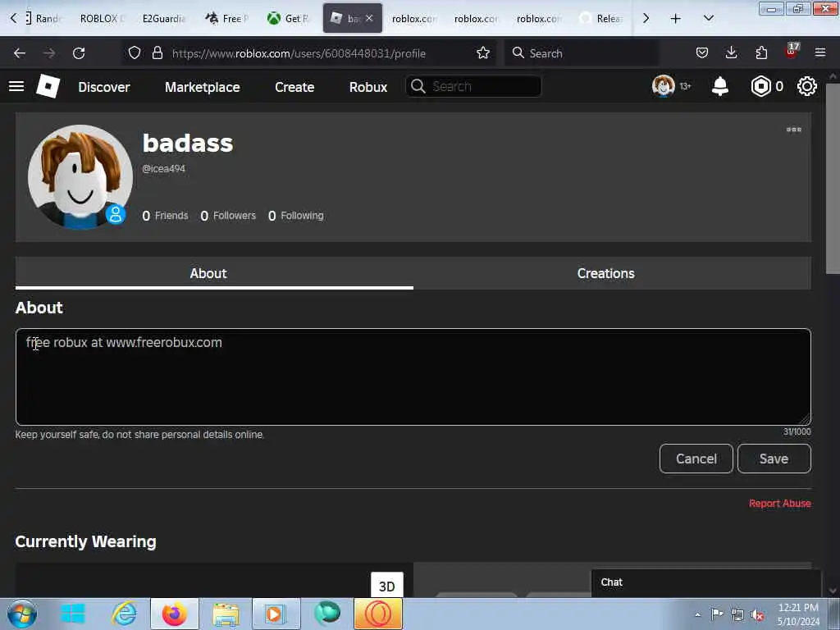
Task: Open the Pocket save icon
Action: coord(702,53)
